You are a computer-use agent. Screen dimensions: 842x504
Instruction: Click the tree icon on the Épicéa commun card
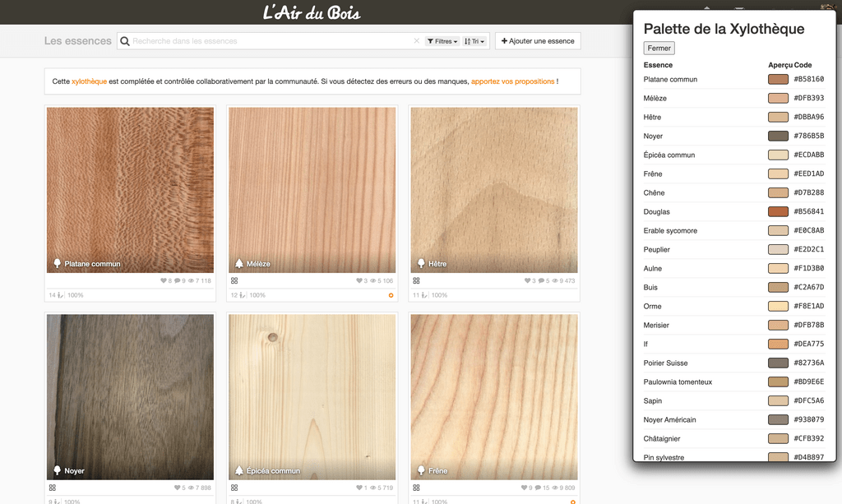pyautogui.click(x=239, y=471)
